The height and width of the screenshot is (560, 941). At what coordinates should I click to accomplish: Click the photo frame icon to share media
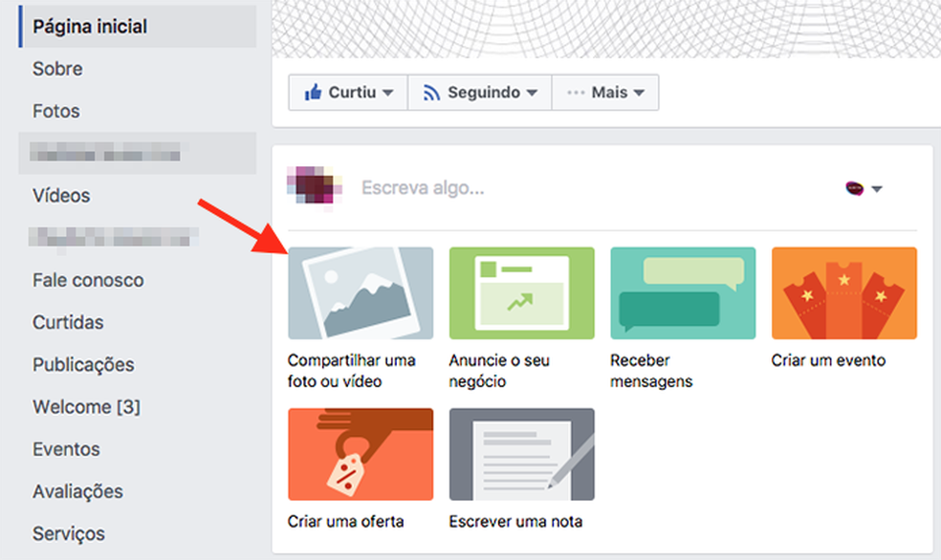pos(360,292)
